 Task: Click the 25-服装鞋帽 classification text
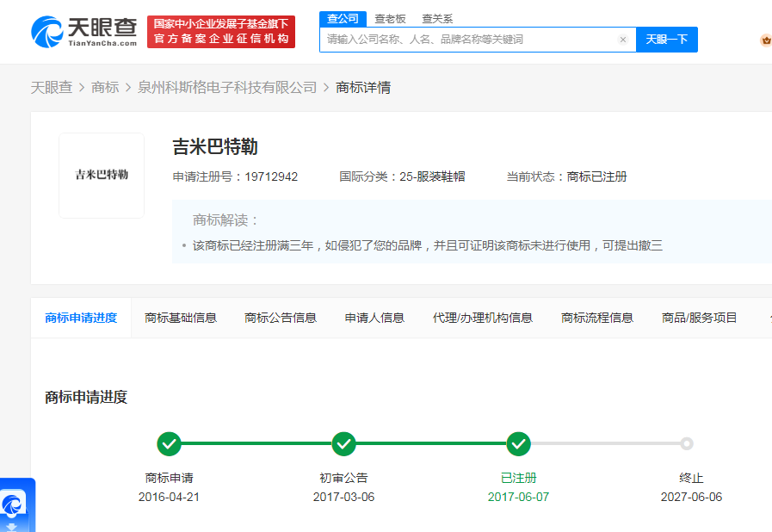click(432, 176)
